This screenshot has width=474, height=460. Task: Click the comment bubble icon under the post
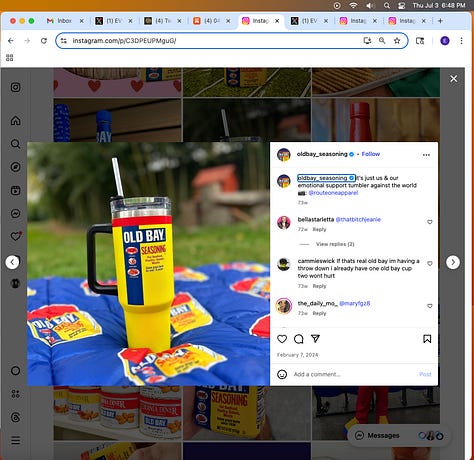[299, 339]
